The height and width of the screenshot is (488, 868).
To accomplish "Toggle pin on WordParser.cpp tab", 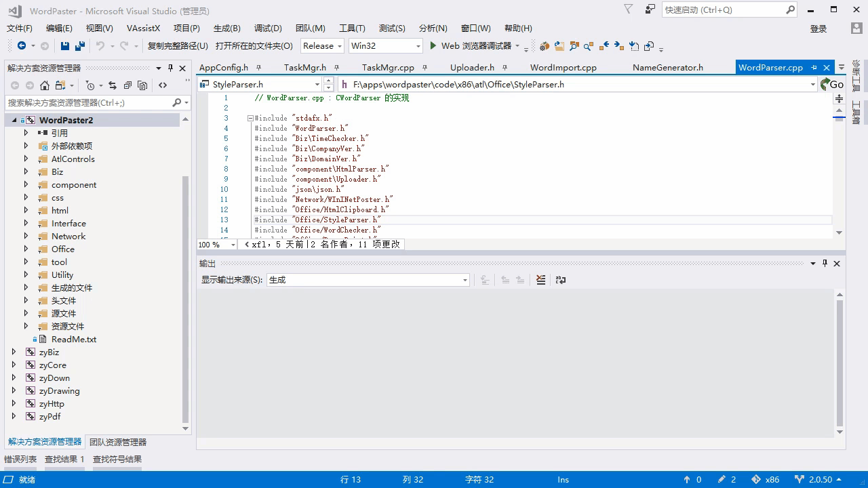I will 814,68.
